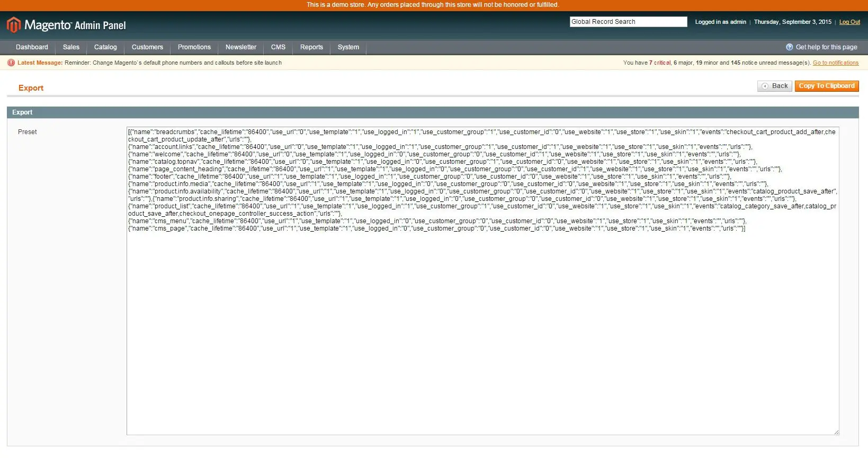This screenshot has width=868, height=458.
Task: Click the Log Out link
Action: [849, 22]
